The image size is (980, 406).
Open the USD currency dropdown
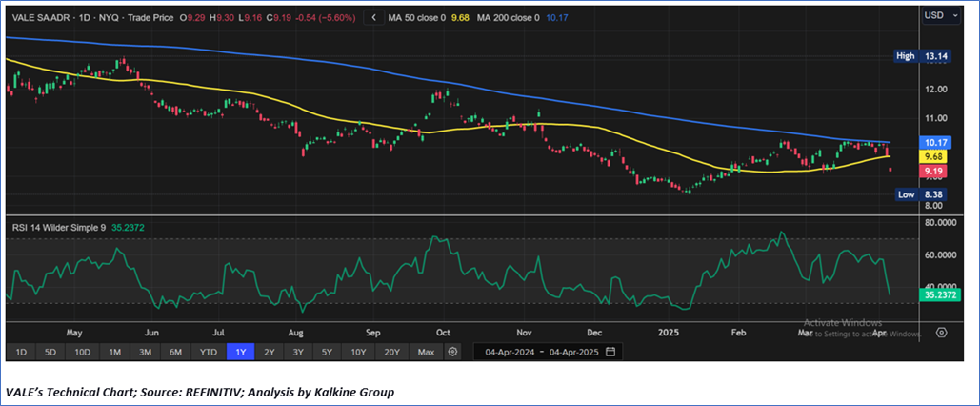[x=937, y=15]
